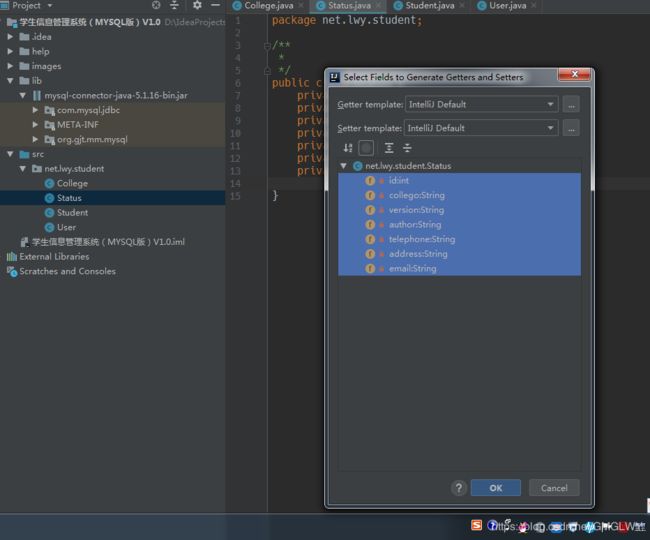
Task: Open the Project panel settings gear
Action: point(197,5)
